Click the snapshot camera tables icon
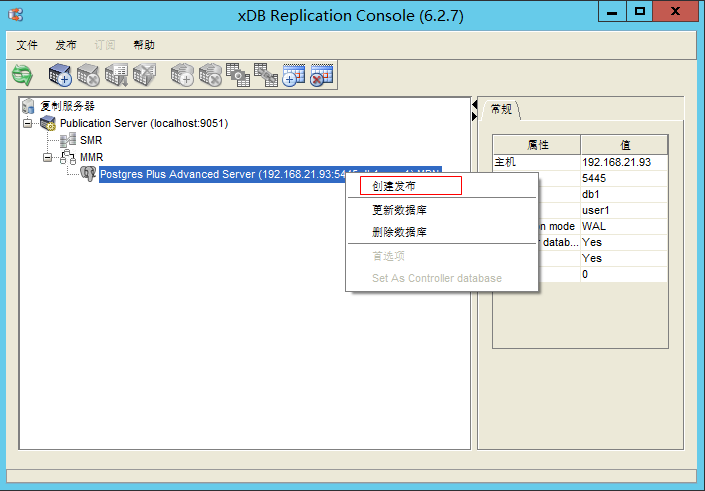This screenshot has width=705, height=491. click(238, 75)
